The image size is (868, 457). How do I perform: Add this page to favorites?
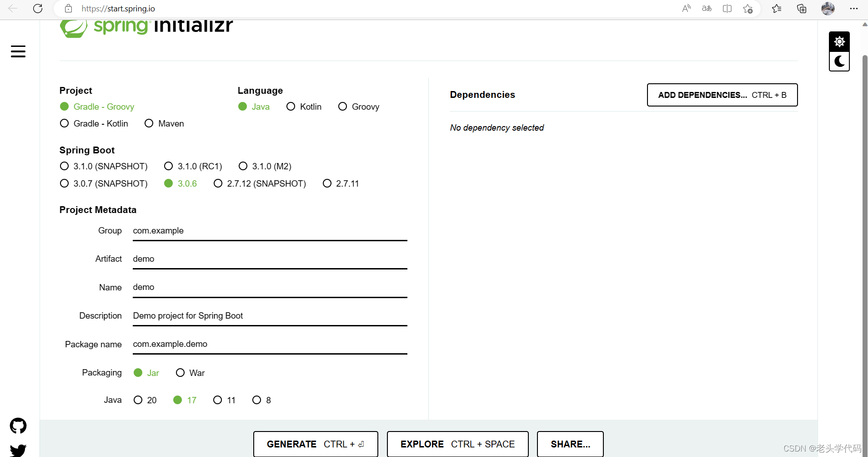click(x=748, y=9)
